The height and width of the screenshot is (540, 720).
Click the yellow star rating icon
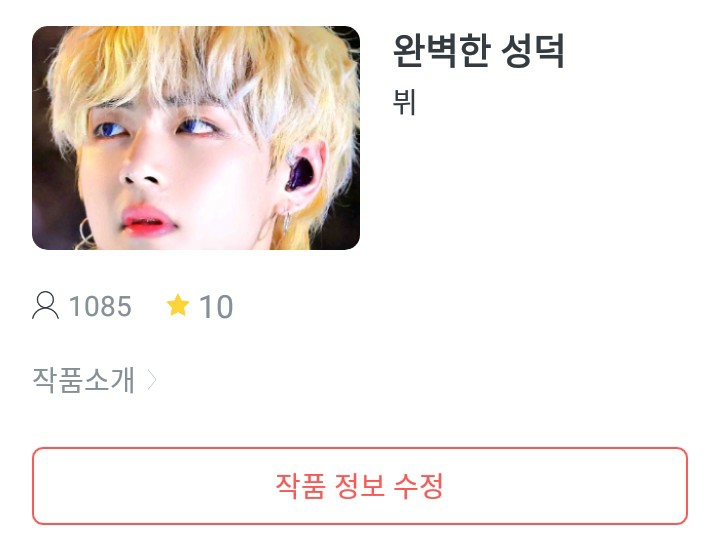pos(178,305)
